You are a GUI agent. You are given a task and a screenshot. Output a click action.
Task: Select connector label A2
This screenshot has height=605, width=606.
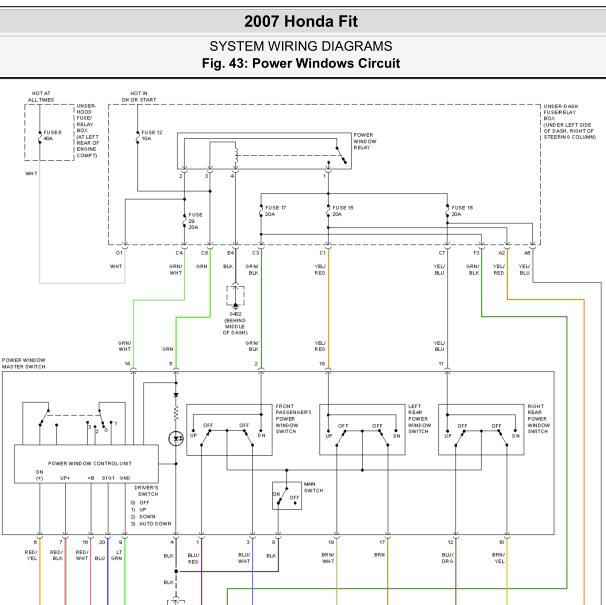[502, 253]
